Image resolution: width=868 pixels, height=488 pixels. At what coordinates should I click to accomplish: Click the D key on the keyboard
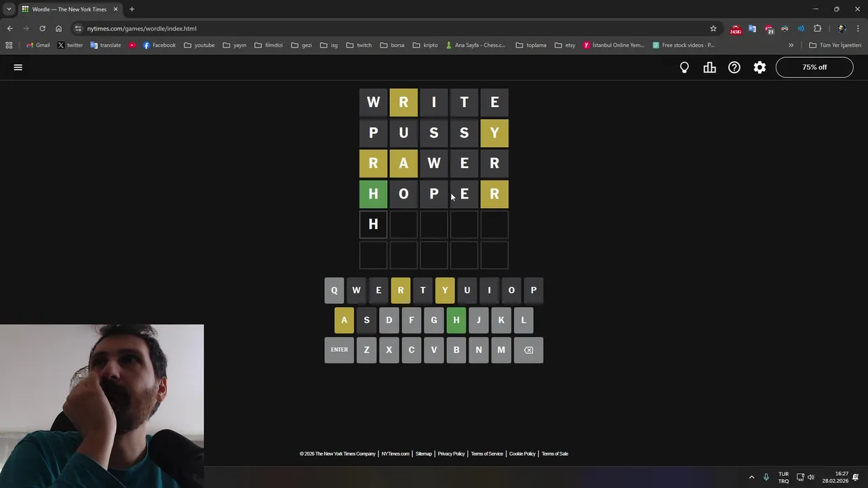(389, 320)
